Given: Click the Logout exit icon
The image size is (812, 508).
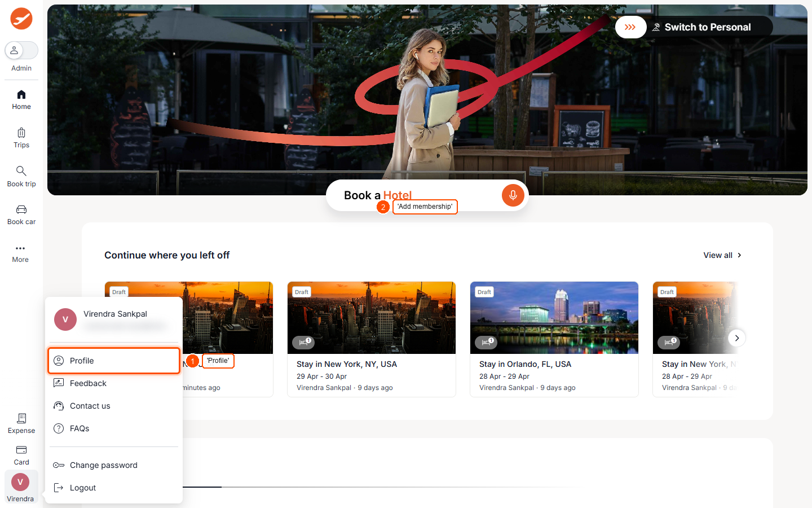Looking at the screenshot, I should 59,488.
